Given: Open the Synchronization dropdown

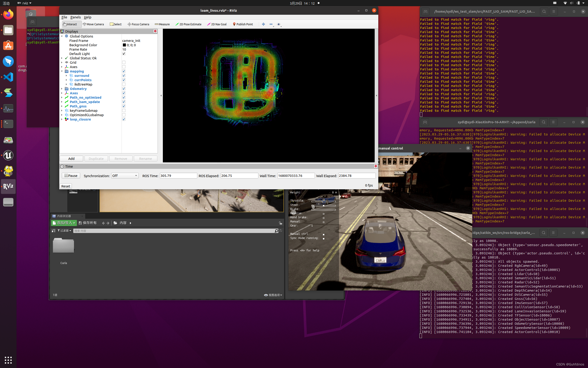Looking at the screenshot, I should tap(125, 176).
